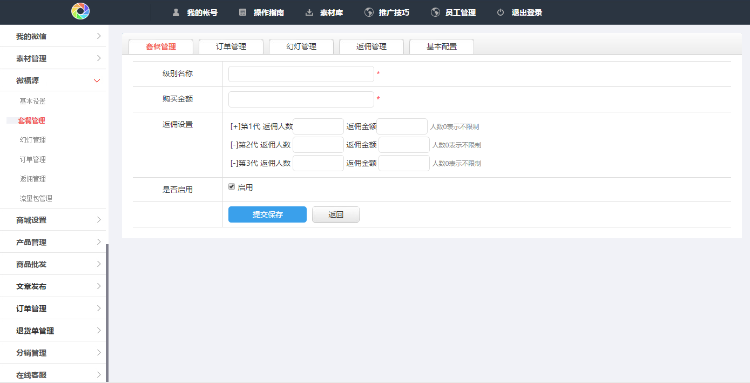Screen dimensions: 750x383
Task: Click the [-] marker on the 第2代 row
Action: click(234, 145)
